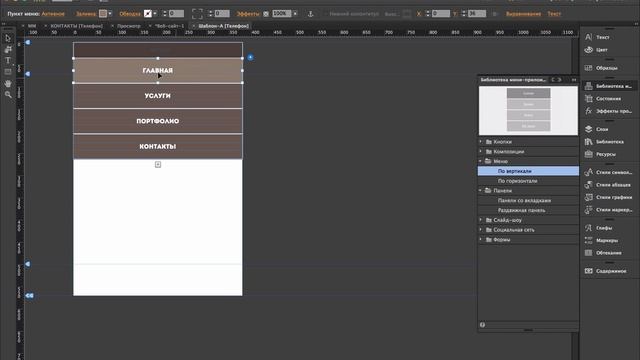Expand the Формы folder
The image size is (640, 360).
pos(480,240)
